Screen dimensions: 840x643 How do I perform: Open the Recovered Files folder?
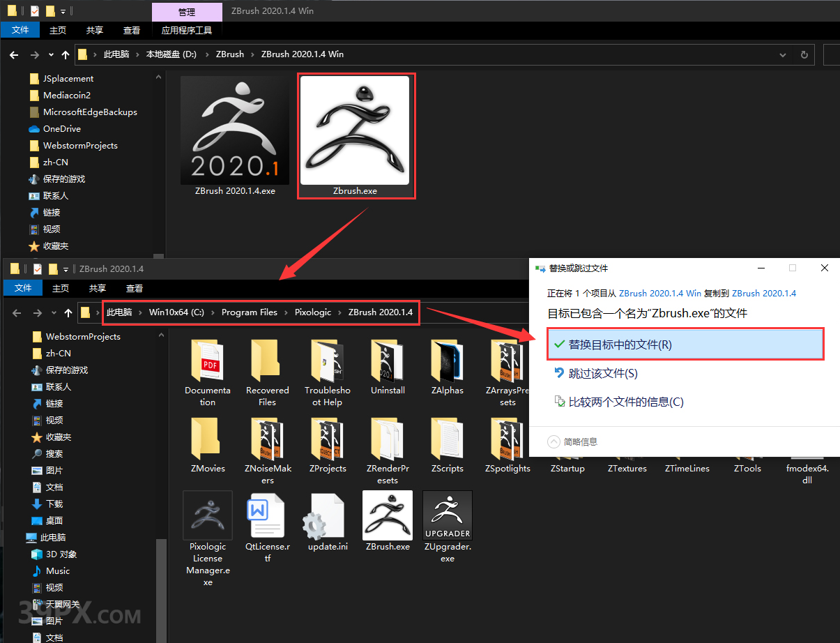coord(267,373)
